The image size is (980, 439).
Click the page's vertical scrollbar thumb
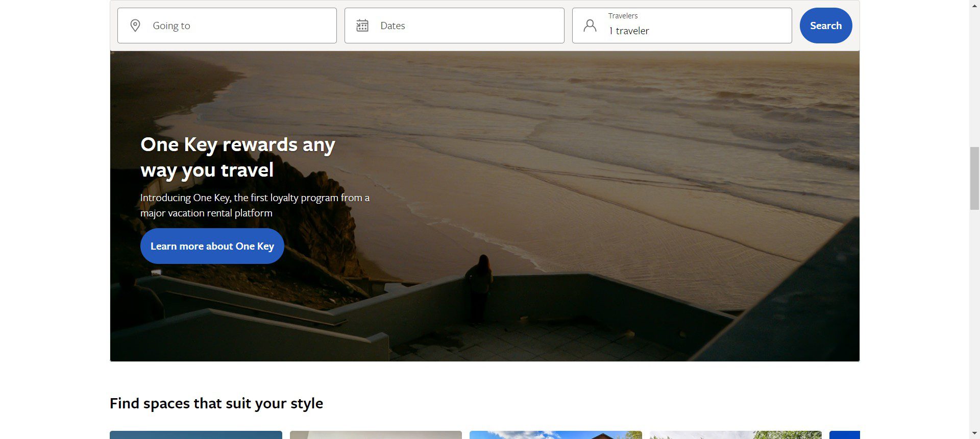pos(974,178)
